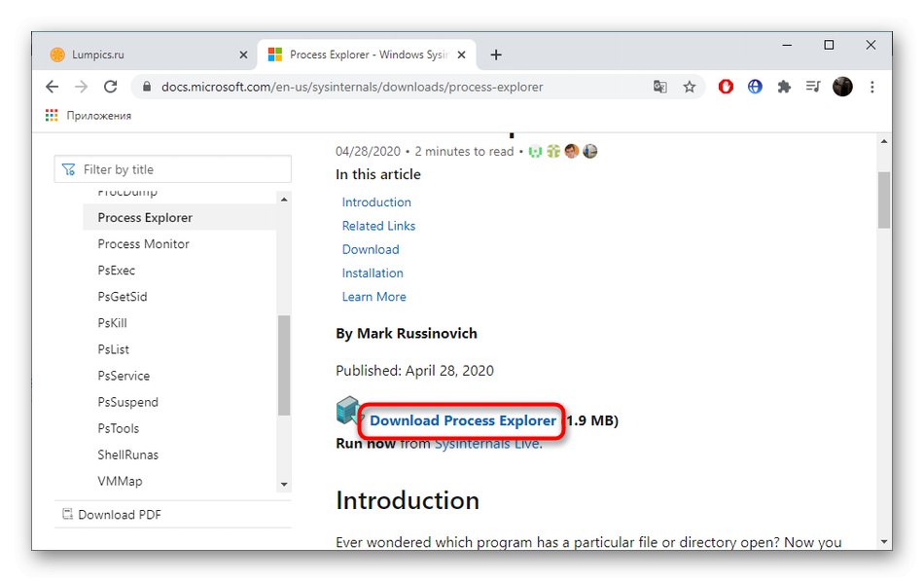Open the Sysinternals Live link

pos(487,444)
